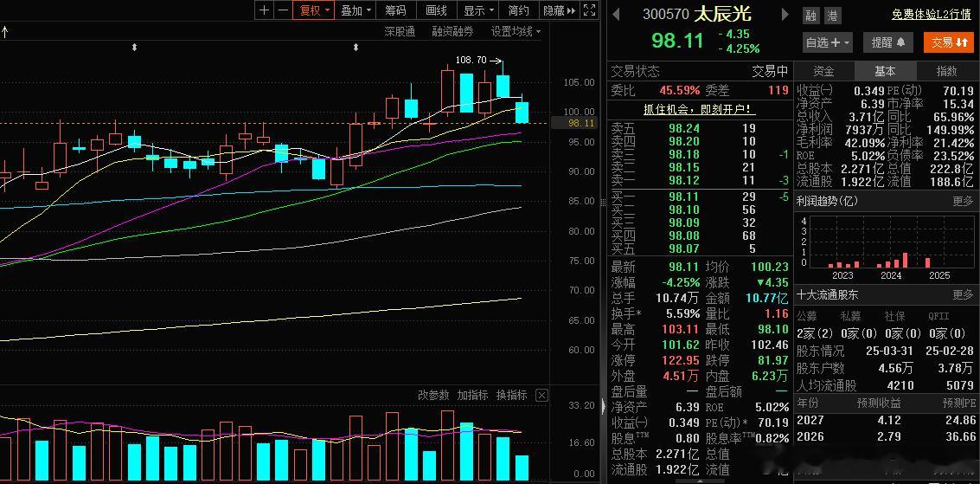980x484 pixels.
Task: Select the 公募 shareholder column
Action: click(x=808, y=317)
